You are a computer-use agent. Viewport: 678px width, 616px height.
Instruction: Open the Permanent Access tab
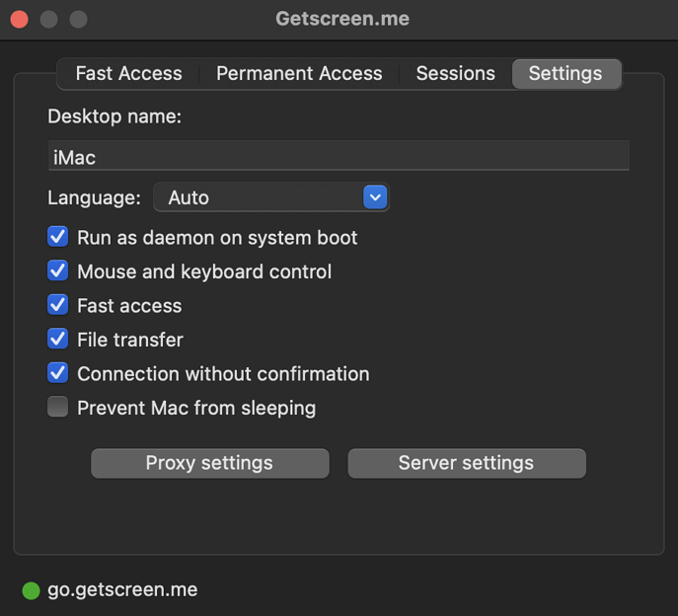pyautogui.click(x=299, y=74)
